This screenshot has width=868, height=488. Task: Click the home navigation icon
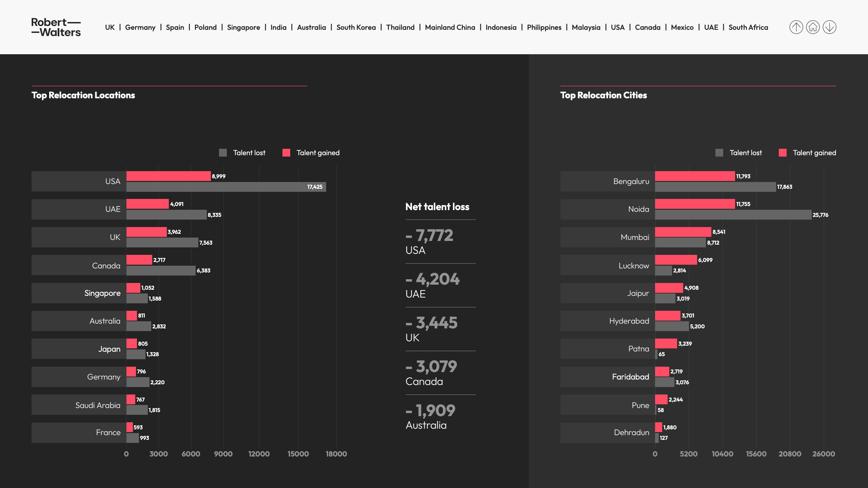tap(813, 27)
